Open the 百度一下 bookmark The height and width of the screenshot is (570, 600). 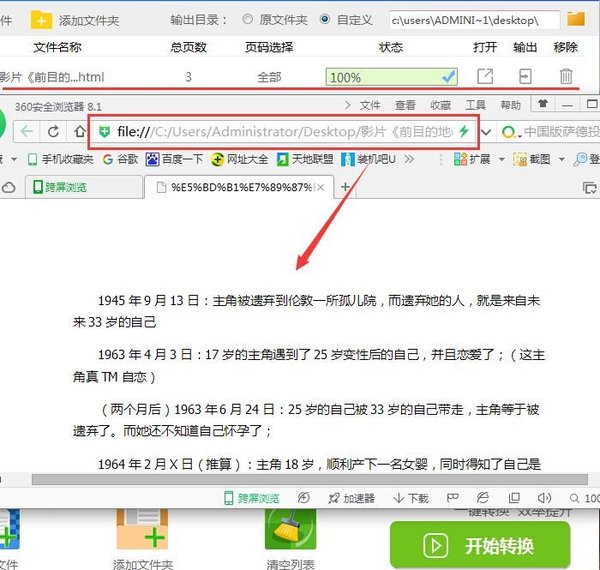174,159
